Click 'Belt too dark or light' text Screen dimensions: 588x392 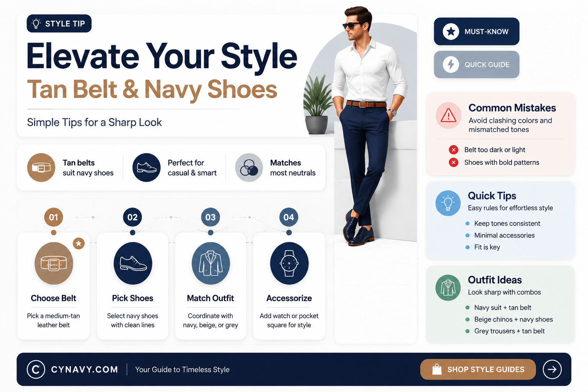[x=495, y=150]
